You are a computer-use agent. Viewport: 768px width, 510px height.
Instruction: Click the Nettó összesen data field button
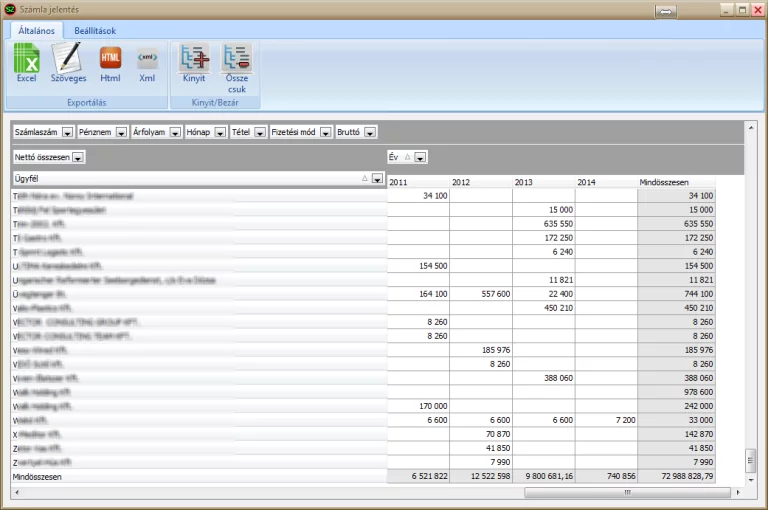click(42, 157)
